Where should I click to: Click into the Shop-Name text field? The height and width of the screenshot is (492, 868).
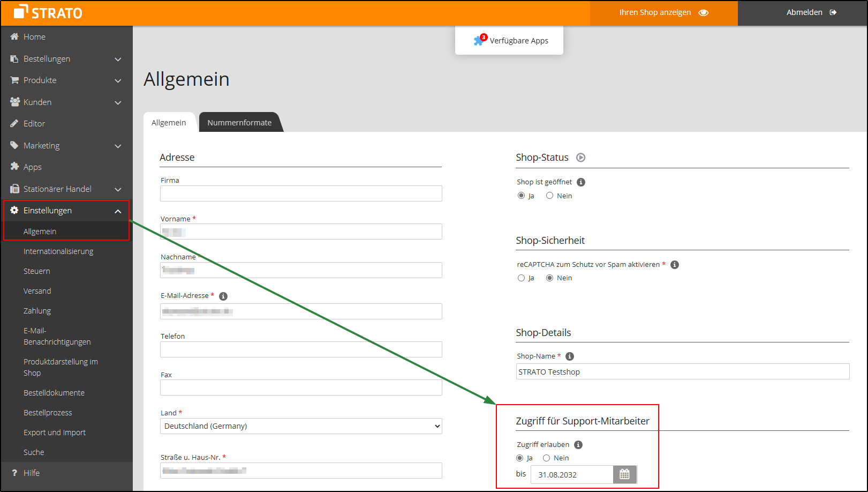coord(682,372)
